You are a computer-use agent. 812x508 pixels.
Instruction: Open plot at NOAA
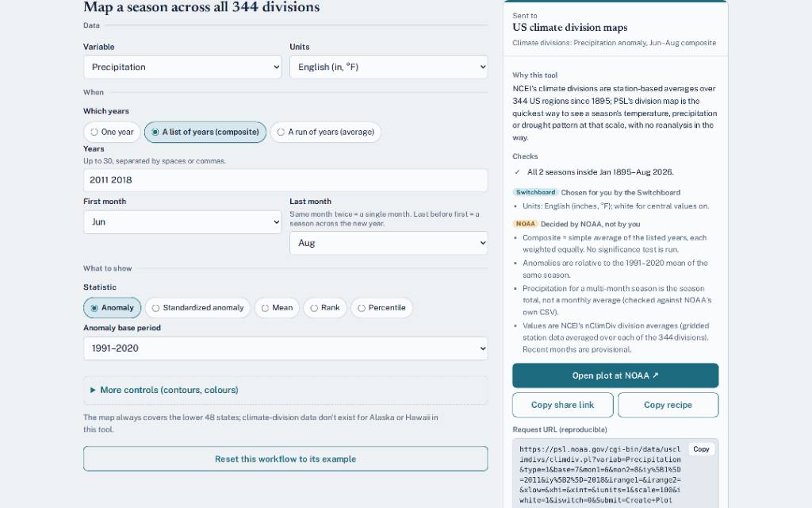pos(615,375)
